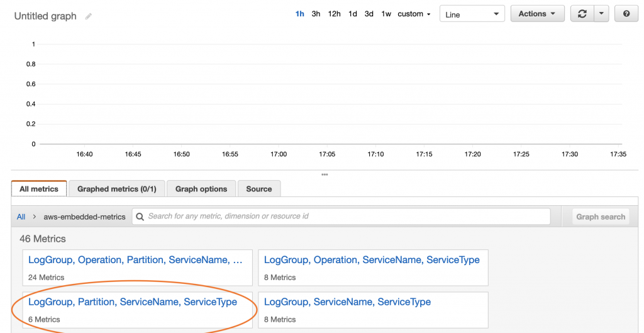Click the 17:35 time axis label
This screenshot has width=644, height=333.
pos(618,154)
